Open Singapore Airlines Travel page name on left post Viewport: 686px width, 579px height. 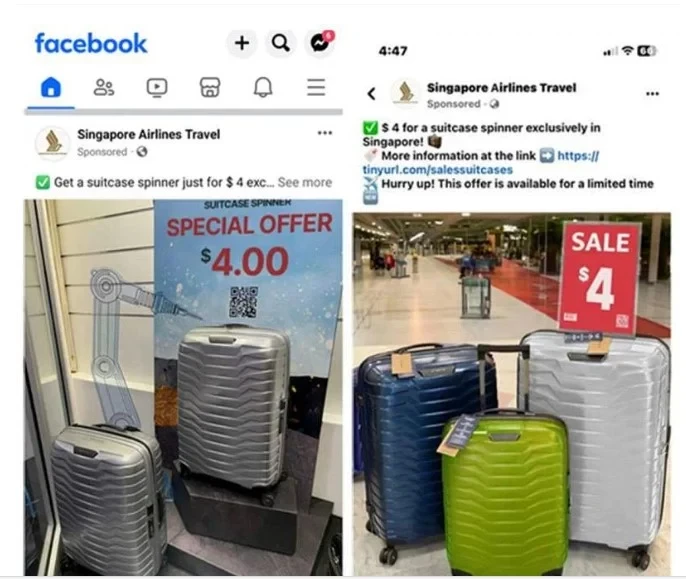(x=149, y=134)
